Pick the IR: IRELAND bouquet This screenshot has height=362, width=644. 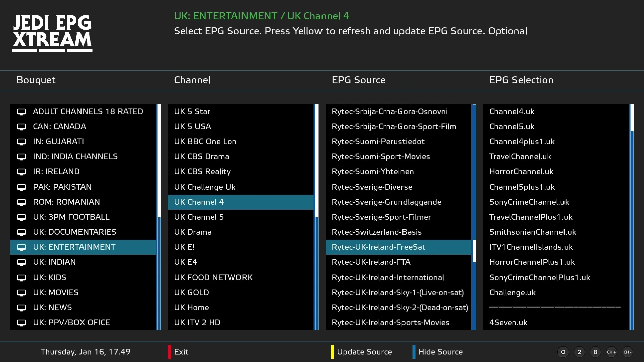tap(83, 172)
